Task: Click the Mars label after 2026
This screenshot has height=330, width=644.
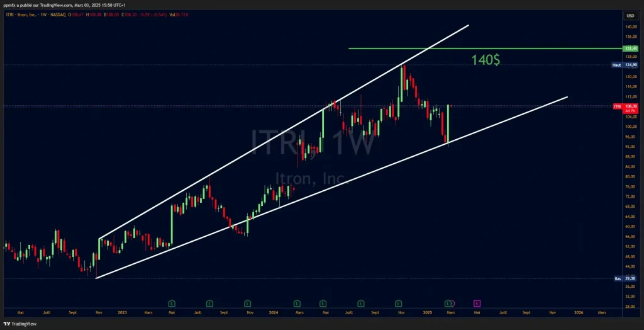Action: [601, 313]
